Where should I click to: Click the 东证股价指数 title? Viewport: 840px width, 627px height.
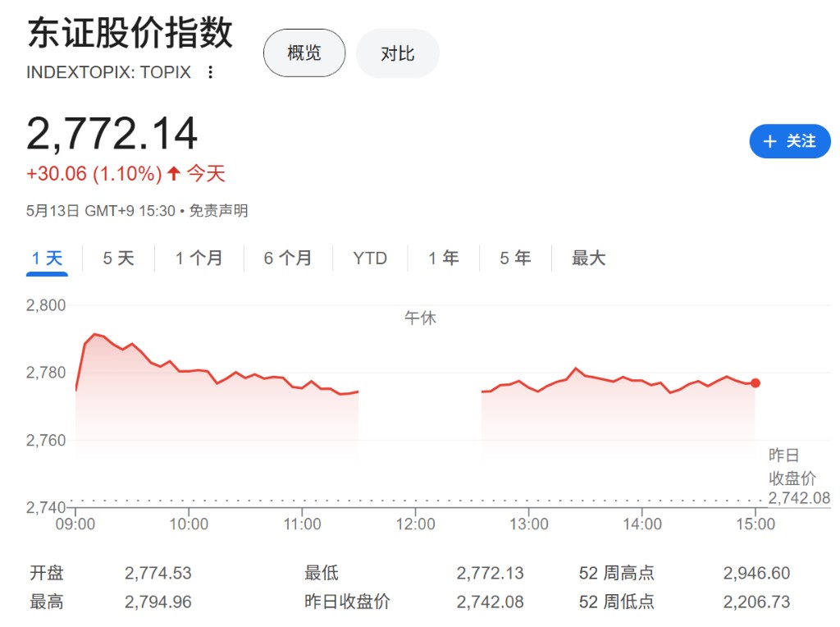(x=130, y=33)
